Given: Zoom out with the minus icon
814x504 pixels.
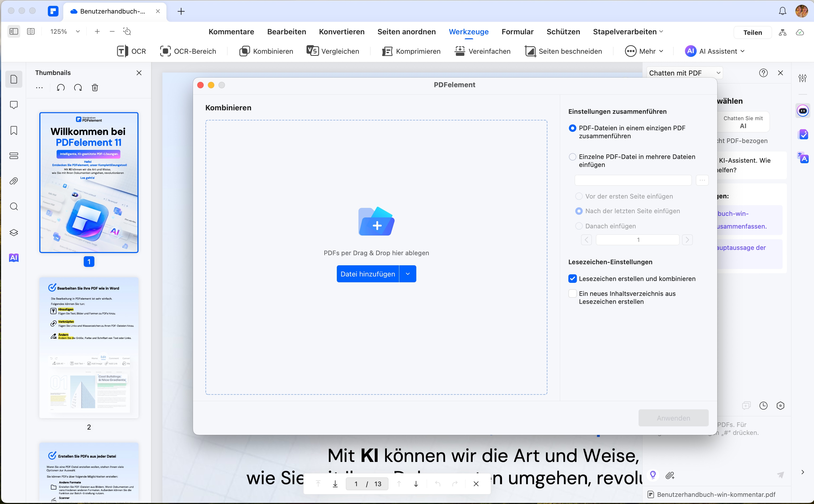Looking at the screenshot, I should tap(112, 31).
